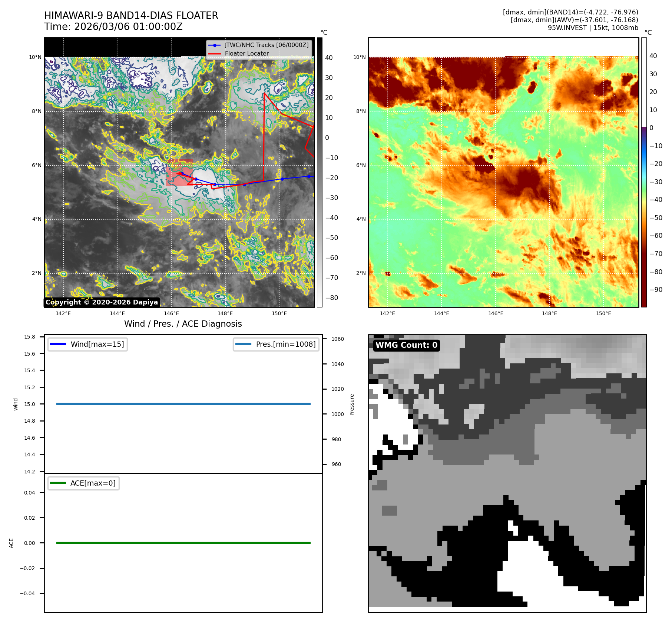Select the Wind[max=15] legend entry

click(x=97, y=344)
